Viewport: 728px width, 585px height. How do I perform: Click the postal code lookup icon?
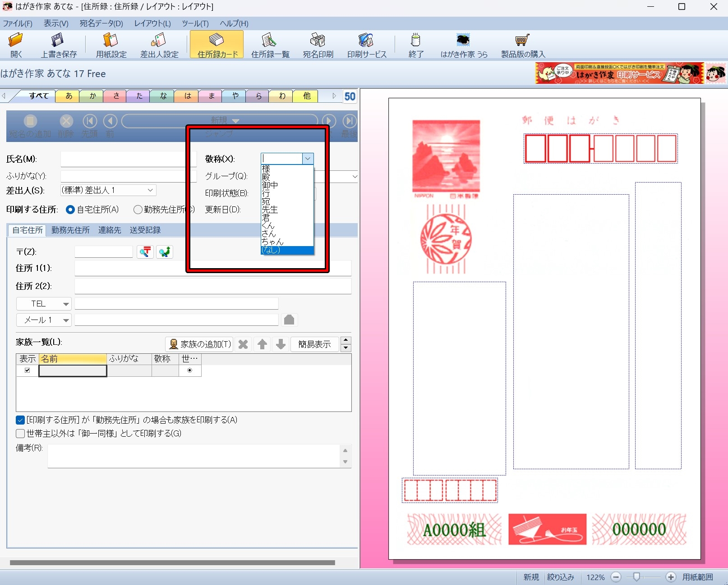[145, 251]
